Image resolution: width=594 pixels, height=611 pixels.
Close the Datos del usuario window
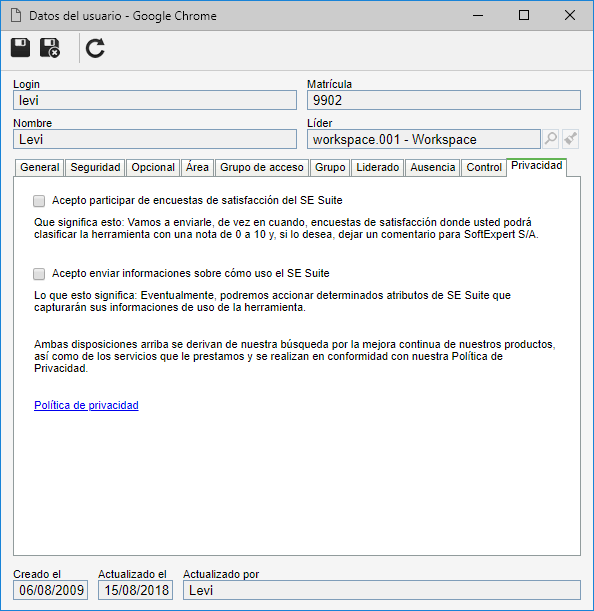[570, 16]
